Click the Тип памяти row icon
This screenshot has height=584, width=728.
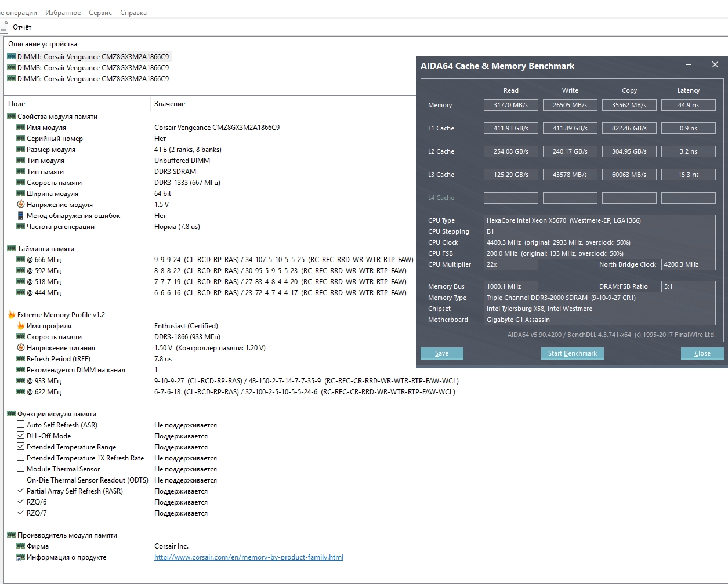click(x=20, y=172)
